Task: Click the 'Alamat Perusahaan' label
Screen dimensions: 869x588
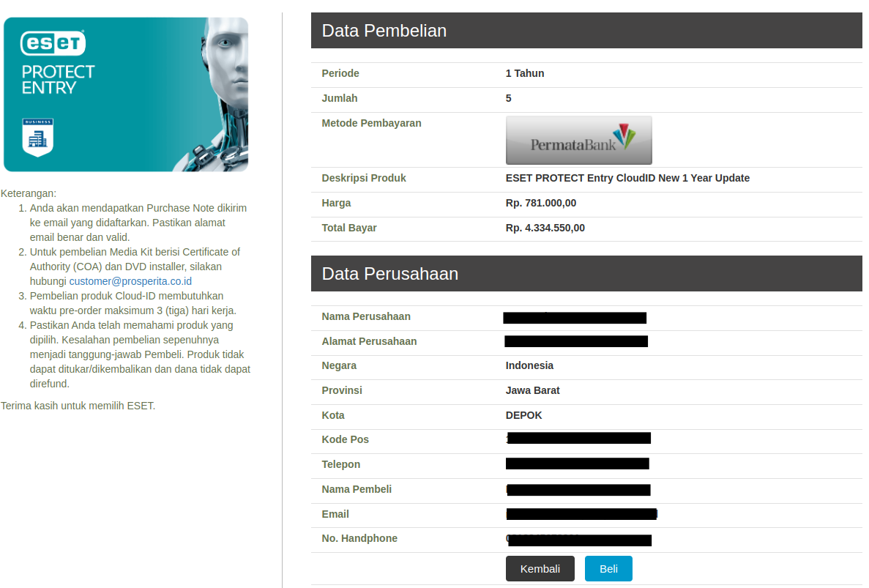Action: point(369,341)
